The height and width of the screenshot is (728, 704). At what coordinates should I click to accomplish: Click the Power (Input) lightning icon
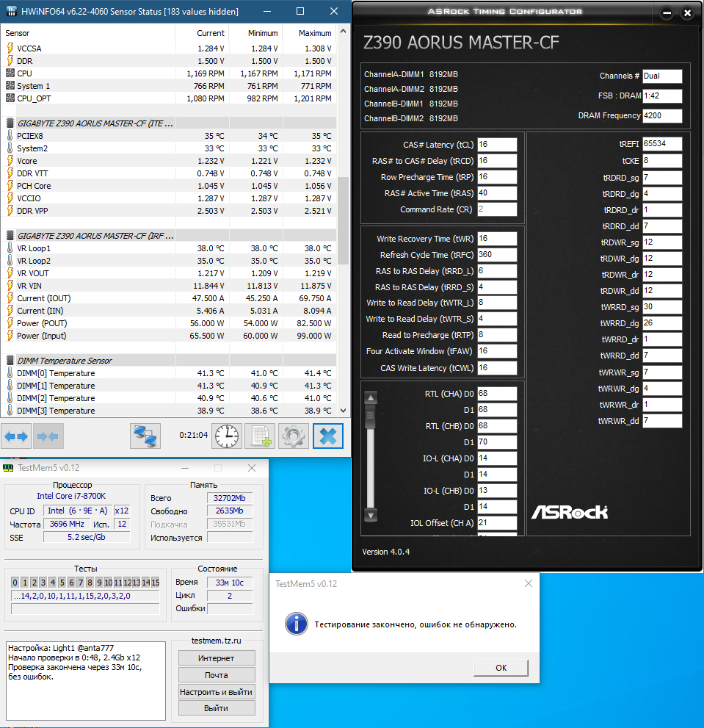point(10,335)
